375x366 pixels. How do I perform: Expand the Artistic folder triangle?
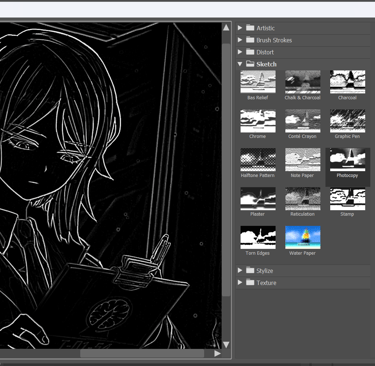tap(240, 28)
